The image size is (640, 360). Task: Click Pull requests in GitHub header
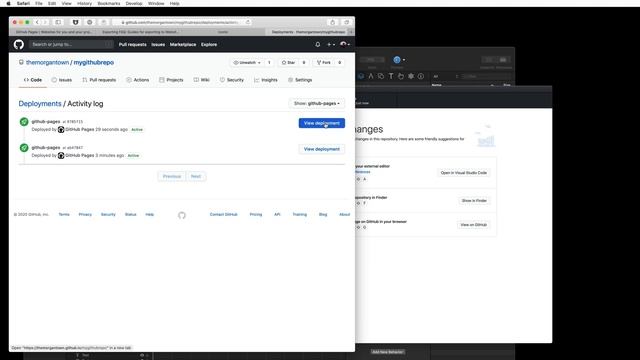pyautogui.click(x=132, y=44)
